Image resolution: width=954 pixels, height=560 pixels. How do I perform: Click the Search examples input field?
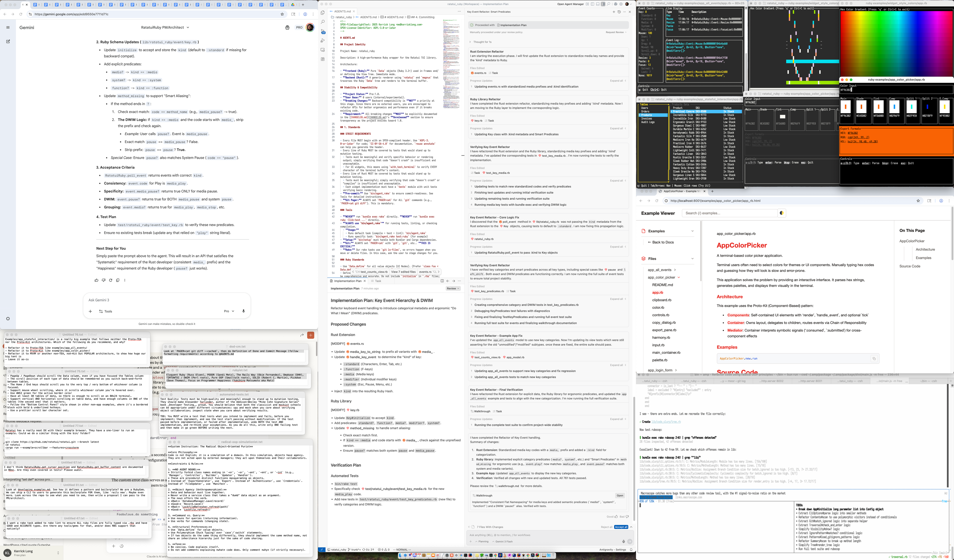[729, 213]
